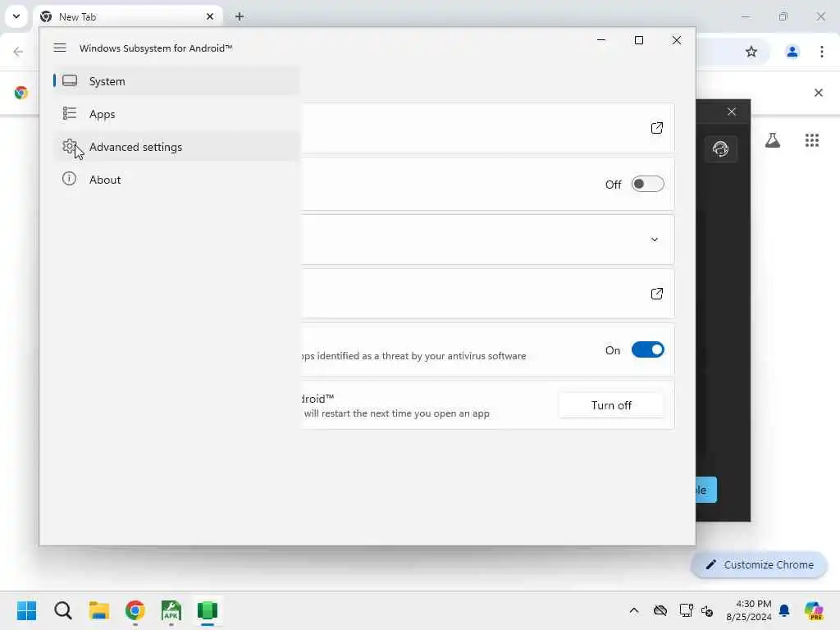The height and width of the screenshot is (630, 840).
Task: Click the Turn off button
Action: pyautogui.click(x=611, y=405)
